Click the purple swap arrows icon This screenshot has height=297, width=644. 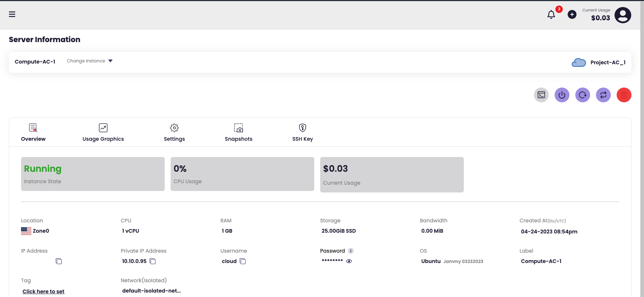pos(603,95)
